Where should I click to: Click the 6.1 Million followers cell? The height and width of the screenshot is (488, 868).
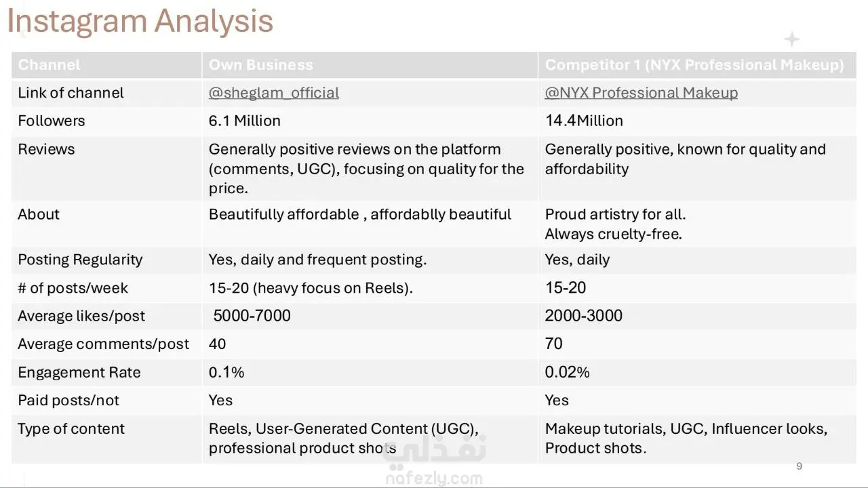tap(244, 121)
